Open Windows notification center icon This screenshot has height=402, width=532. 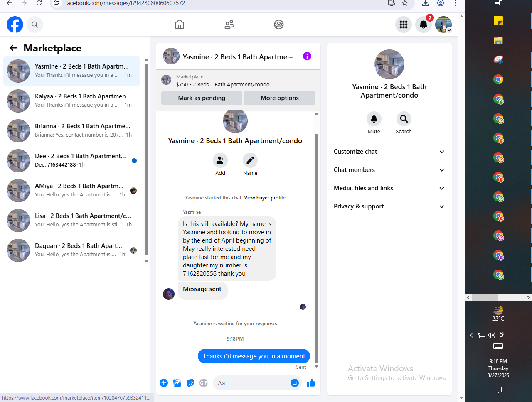pos(498,390)
